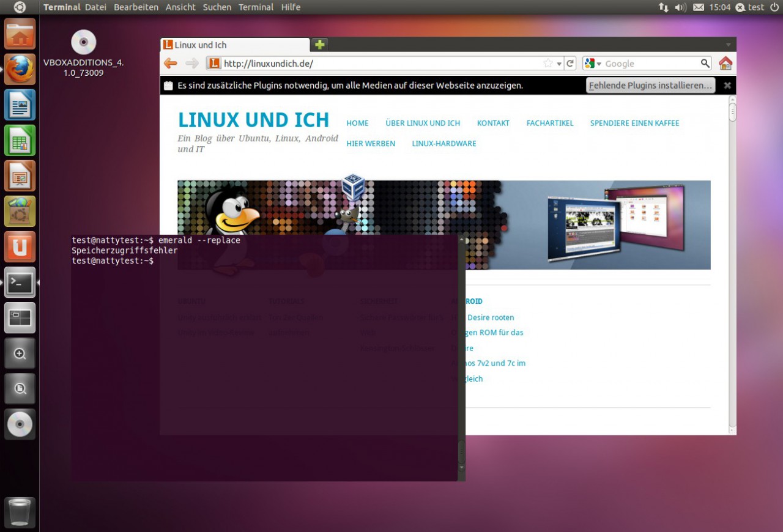The width and height of the screenshot is (783, 532).
Task: Open the KONTAKT navigation link
Action: click(493, 123)
